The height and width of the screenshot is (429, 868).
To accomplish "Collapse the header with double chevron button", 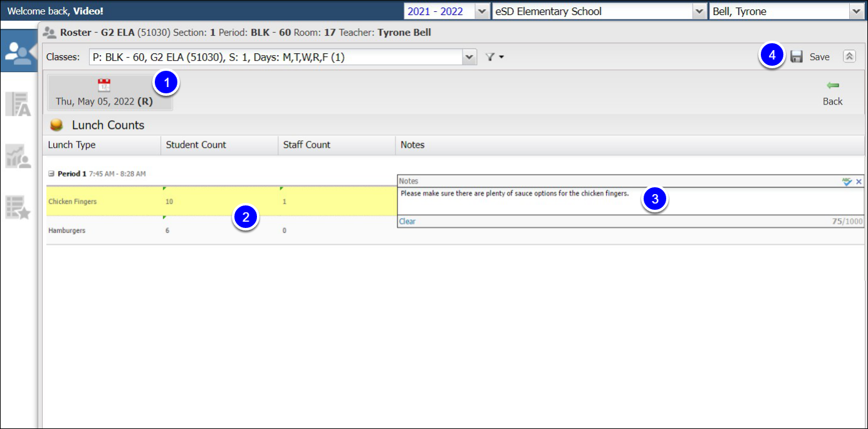I will pyautogui.click(x=849, y=56).
